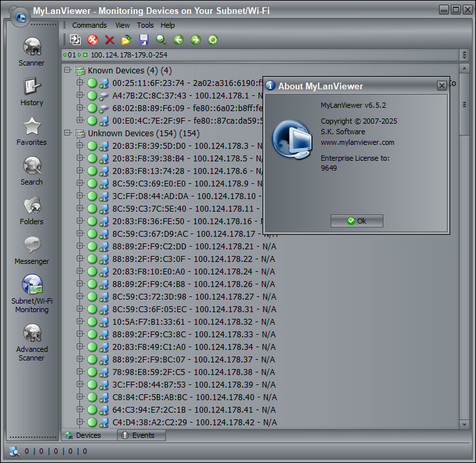Screen dimensions: 476x463
Task: Open the Messenger sidebar section
Action: [32, 250]
